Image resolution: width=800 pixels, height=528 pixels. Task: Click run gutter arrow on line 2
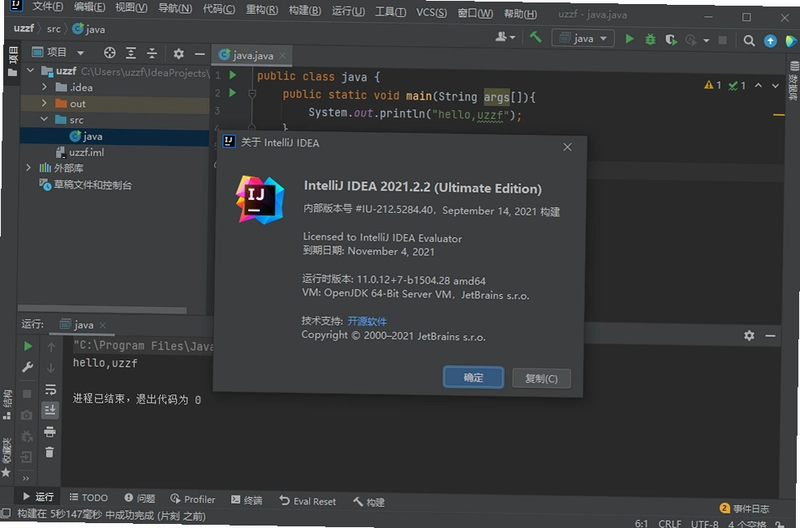[233, 92]
